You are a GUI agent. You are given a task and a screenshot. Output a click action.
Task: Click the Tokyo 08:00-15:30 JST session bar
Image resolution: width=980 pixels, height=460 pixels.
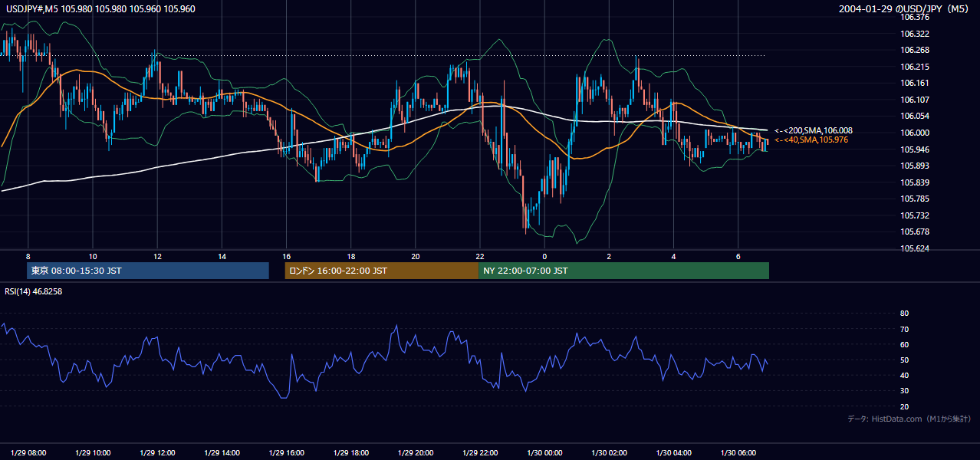pyautogui.click(x=148, y=271)
